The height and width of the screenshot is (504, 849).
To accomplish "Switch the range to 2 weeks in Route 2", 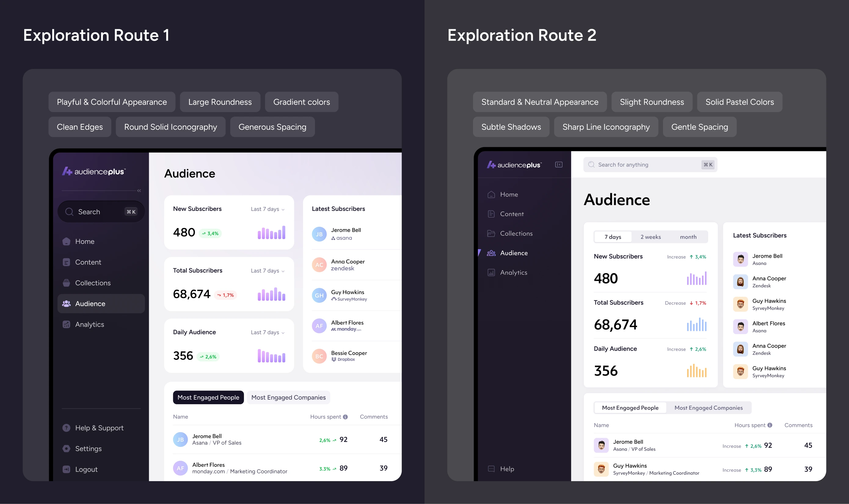I will pyautogui.click(x=650, y=237).
